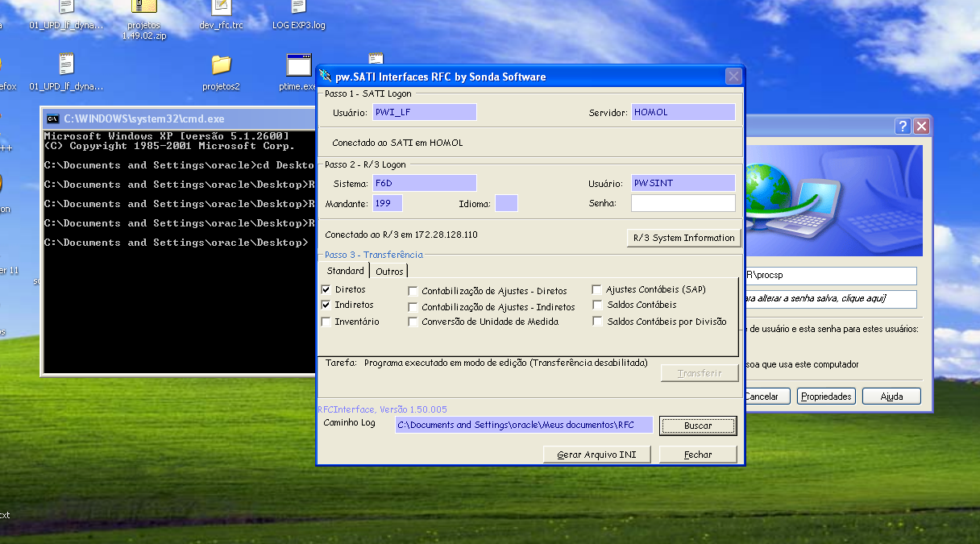Select the Standard tab
This screenshot has height=544, width=980.
tap(345, 271)
